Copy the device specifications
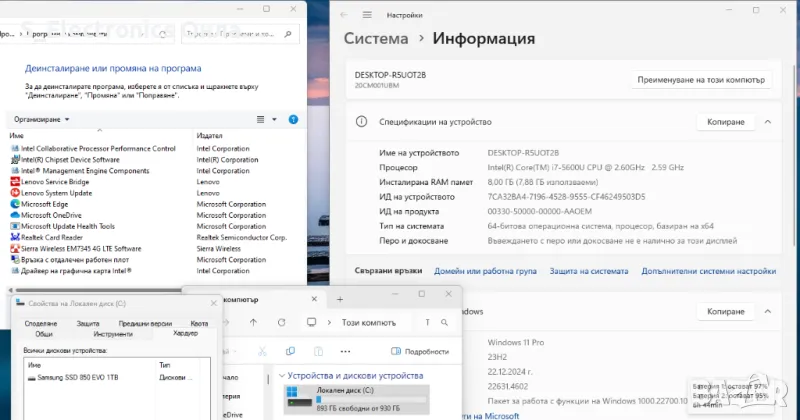The height and width of the screenshot is (420, 800). click(x=726, y=122)
